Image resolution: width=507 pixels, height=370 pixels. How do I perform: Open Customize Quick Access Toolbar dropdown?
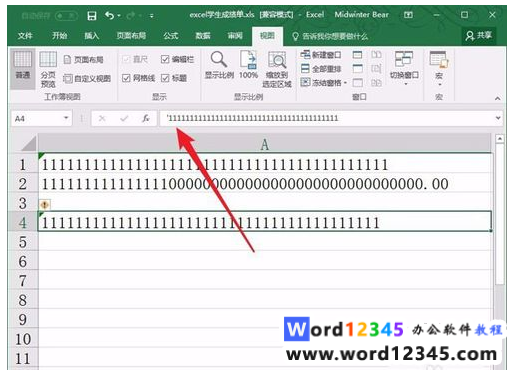tap(152, 16)
